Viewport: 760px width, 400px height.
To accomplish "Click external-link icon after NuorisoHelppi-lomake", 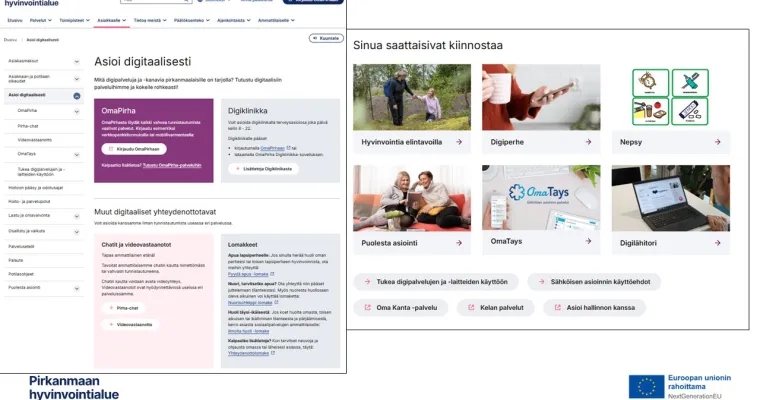I will [276, 303].
